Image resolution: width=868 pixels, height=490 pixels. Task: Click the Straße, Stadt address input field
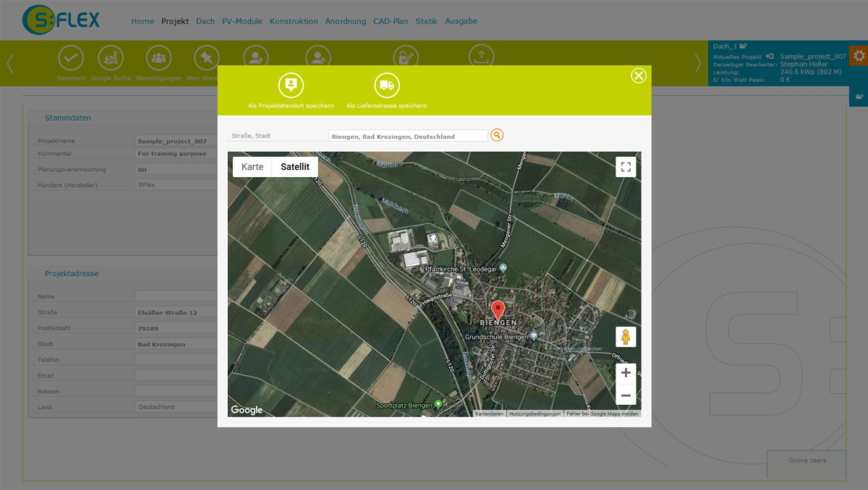pos(408,136)
